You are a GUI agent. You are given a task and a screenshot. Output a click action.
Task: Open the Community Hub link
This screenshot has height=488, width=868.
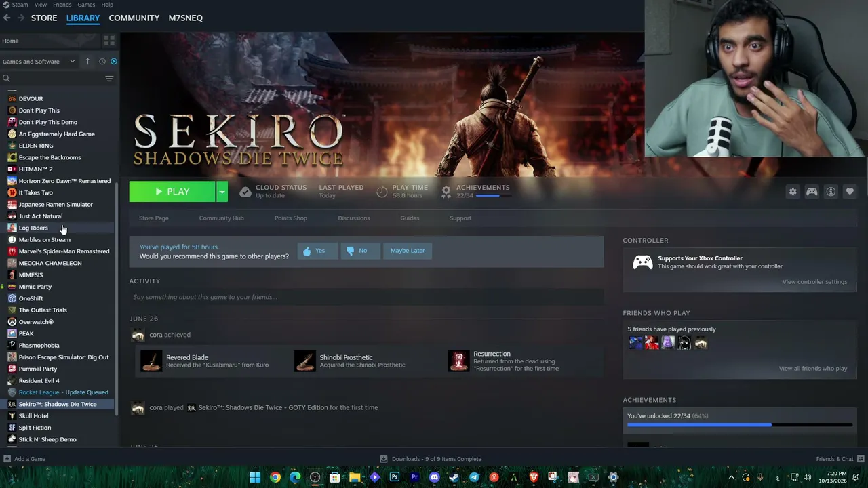click(x=221, y=218)
